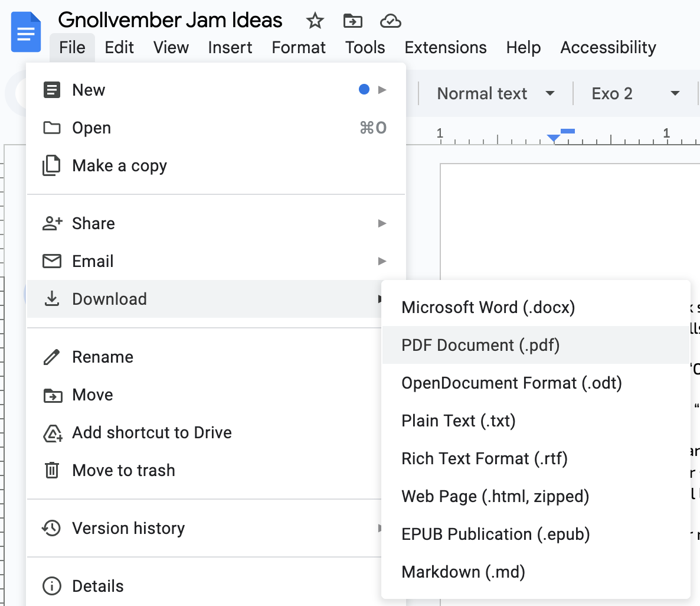Viewport: 700px width, 606px height.
Task: Click the Rename pencil icon
Action: pyautogui.click(x=52, y=357)
